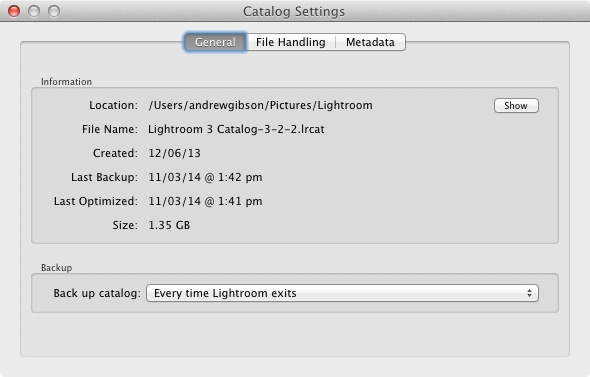
Task: Click the up-down arrows on the backup dropdown
Action: tap(529, 293)
